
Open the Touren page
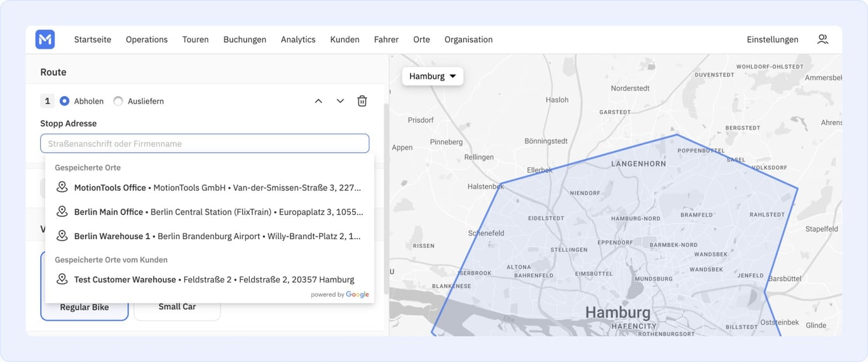point(196,39)
